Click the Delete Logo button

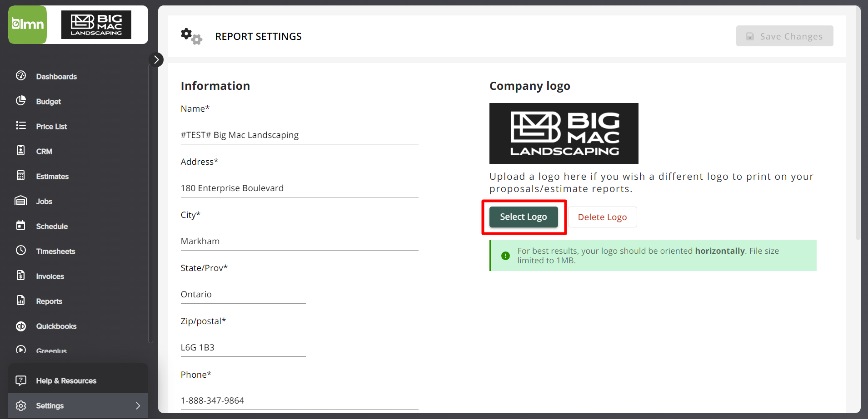point(602,217)
